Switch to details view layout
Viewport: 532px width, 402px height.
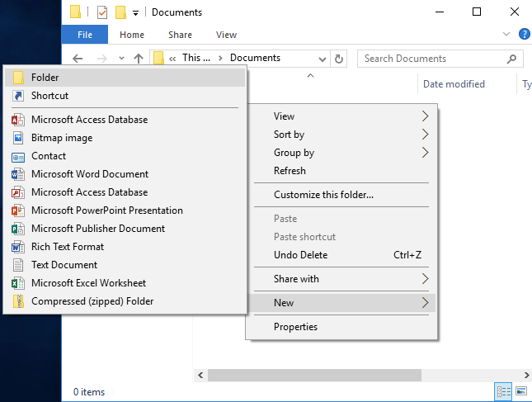pos(503,391)
